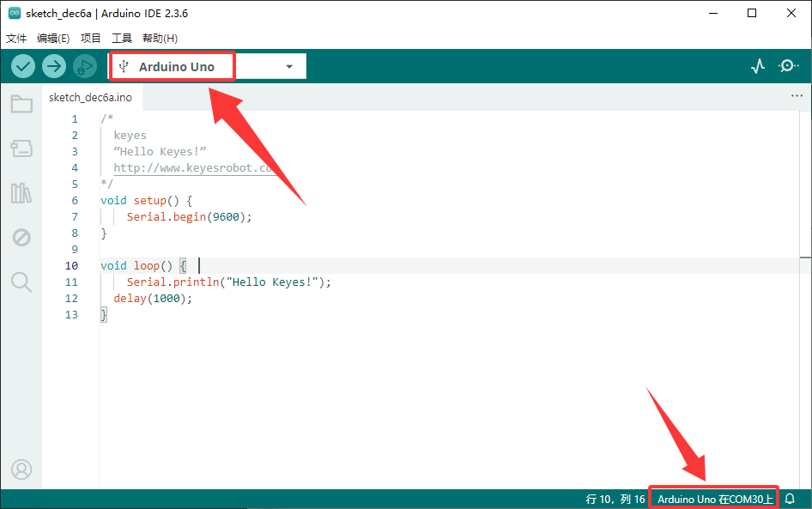Open the Library Manager sidebar icon

pos(21,193)
